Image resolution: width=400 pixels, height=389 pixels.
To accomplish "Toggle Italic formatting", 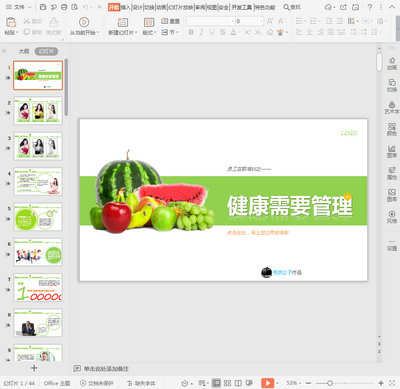I will coord(201,32).
